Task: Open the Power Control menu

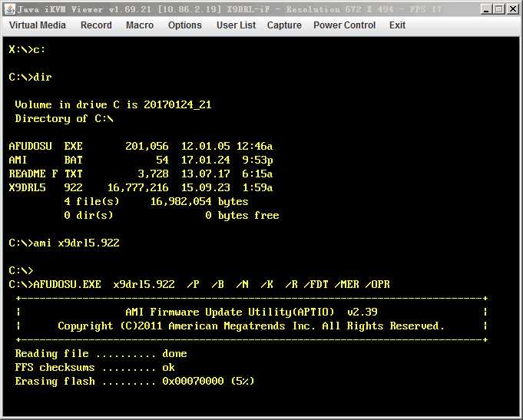Action: (x=345, y=25)
